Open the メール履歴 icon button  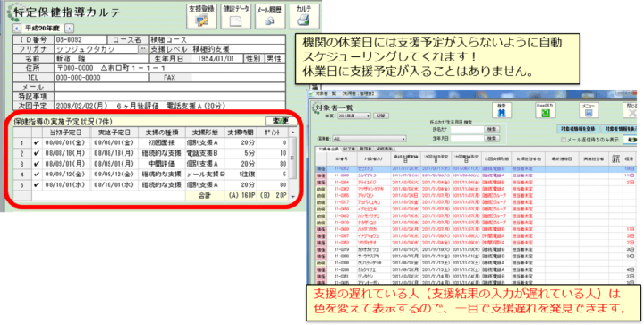pos(270,16)
